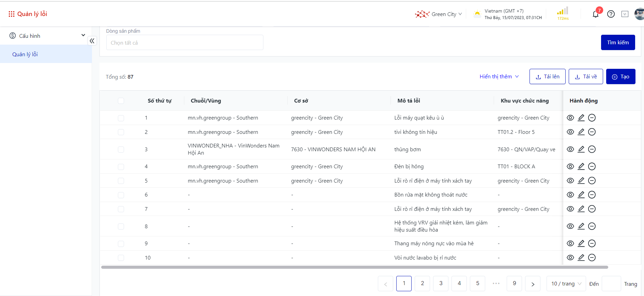644x296 pixels.
Task: Click the 'Tạo' create button
Action: click(620, 77)
